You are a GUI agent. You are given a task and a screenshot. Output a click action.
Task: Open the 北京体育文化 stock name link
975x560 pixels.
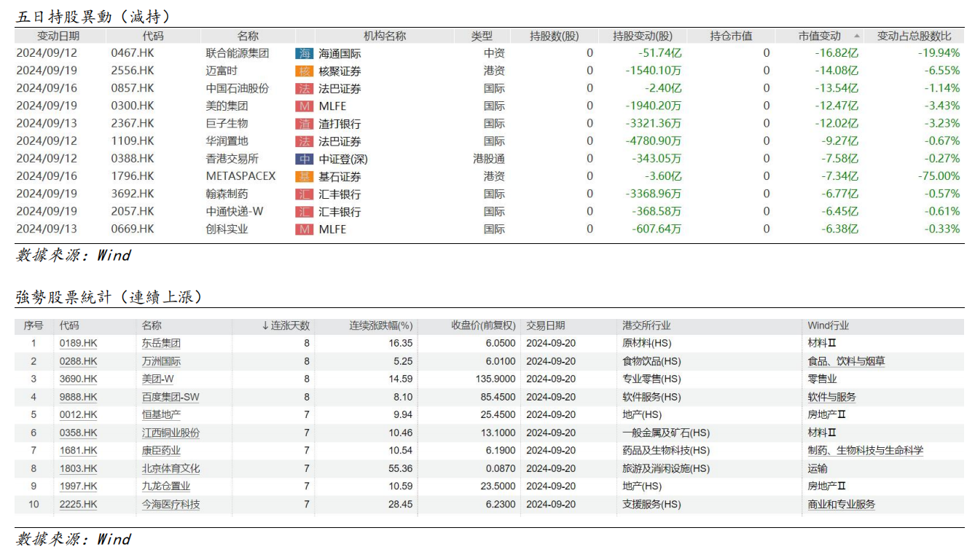click(x=171, y=468)
